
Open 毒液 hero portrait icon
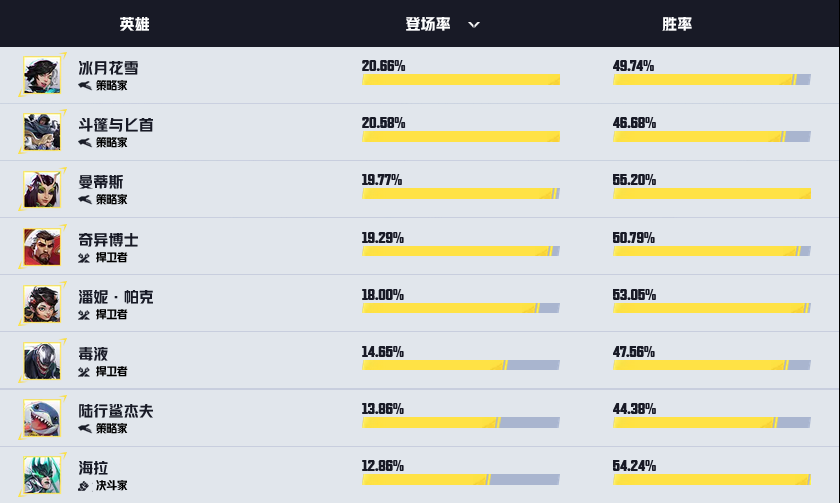point(42,361)
